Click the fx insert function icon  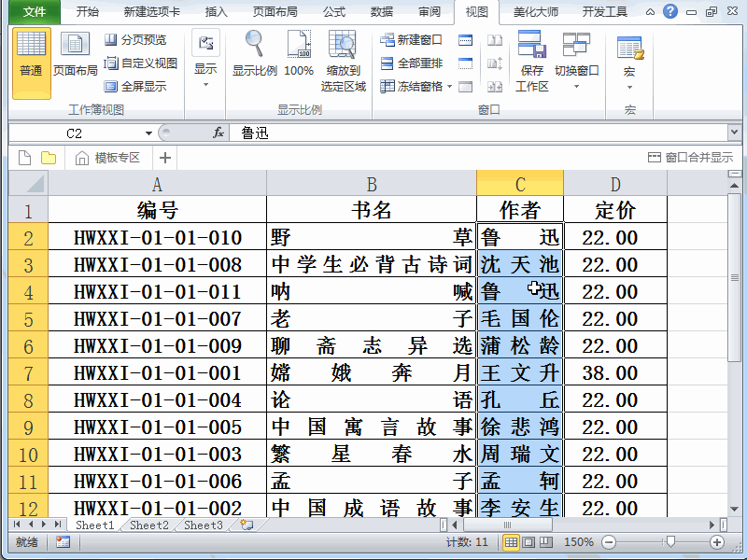click(x=218, y=133)
